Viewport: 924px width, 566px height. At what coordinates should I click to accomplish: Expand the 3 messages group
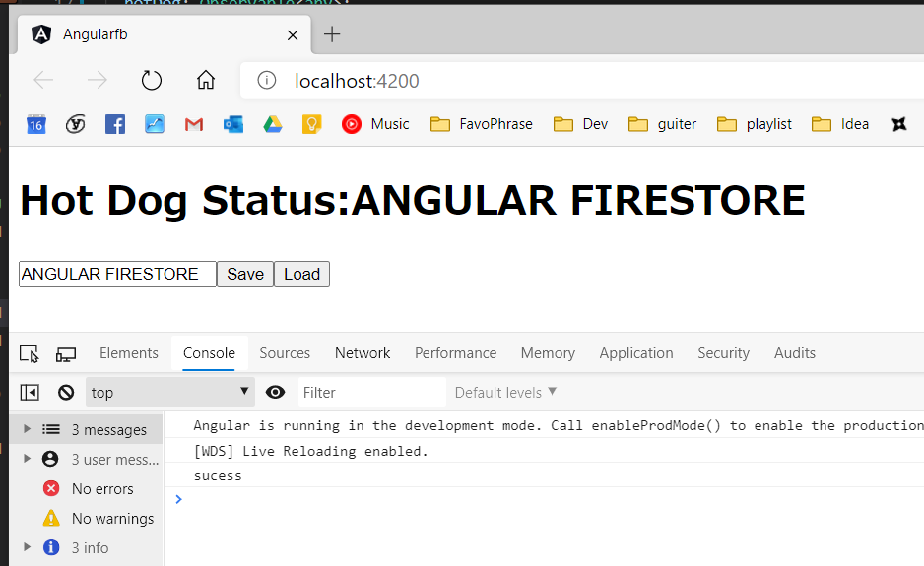coord(28,429)
